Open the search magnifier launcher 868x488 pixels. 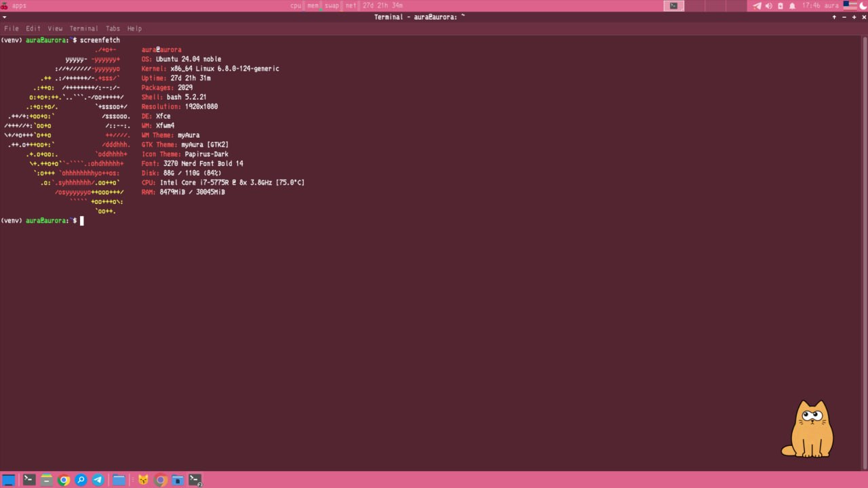coord(81,480)
